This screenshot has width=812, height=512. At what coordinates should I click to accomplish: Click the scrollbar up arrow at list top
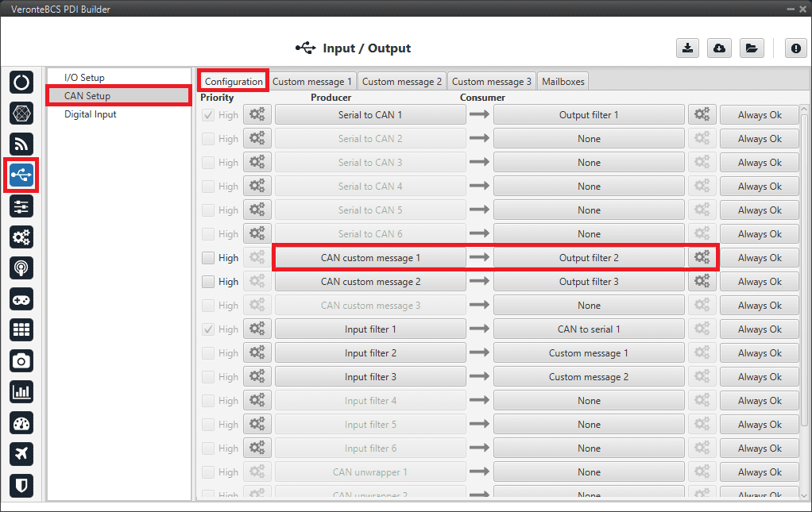804,109
